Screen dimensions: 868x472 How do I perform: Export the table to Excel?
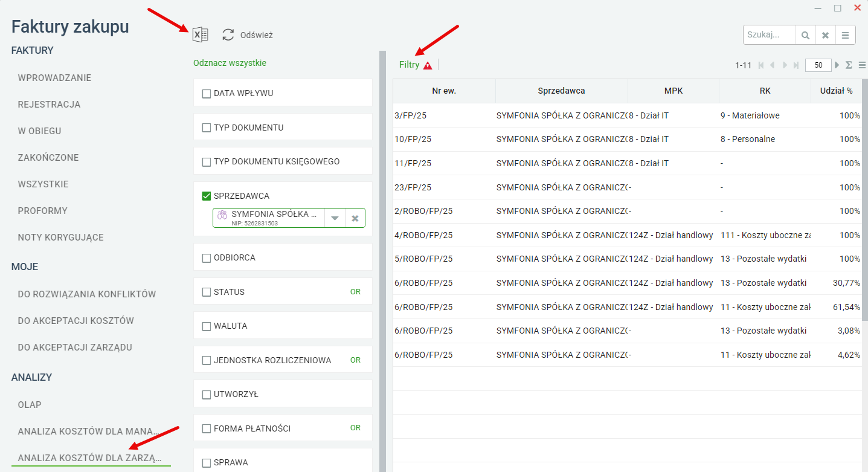pos(200,35)
